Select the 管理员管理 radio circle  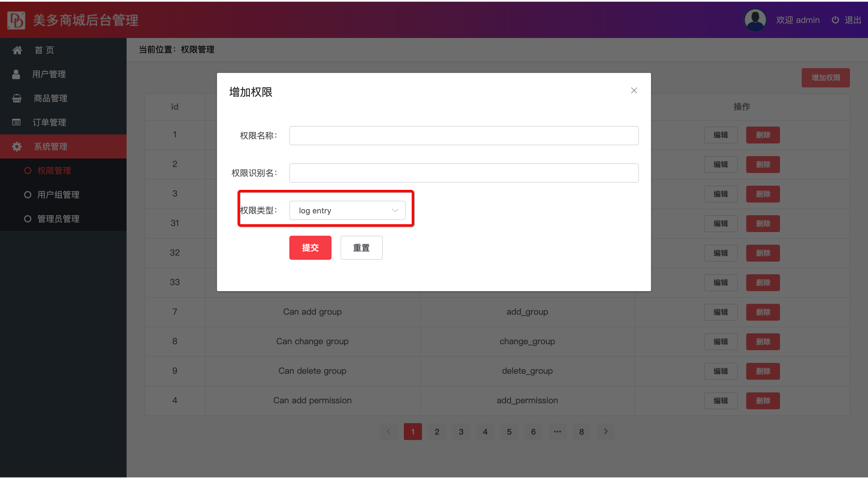(28, 219)
